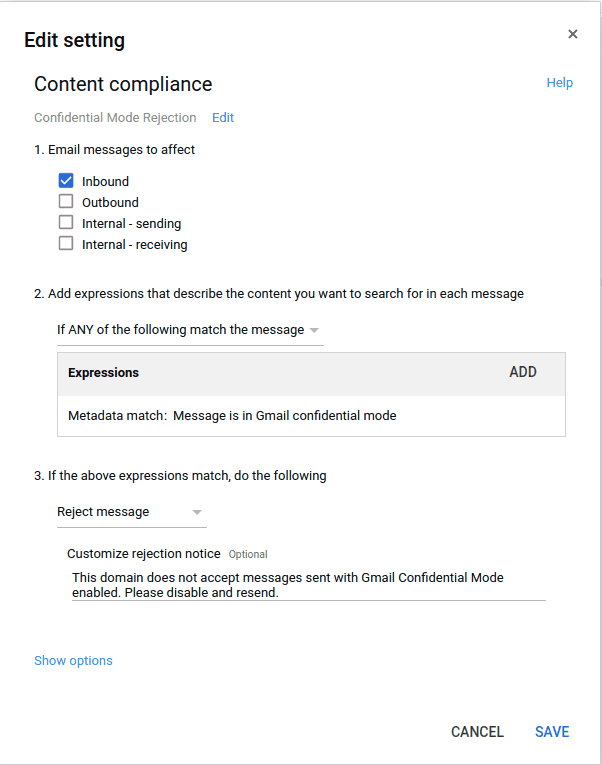Tick the Internal - sending checkbox

67,223
